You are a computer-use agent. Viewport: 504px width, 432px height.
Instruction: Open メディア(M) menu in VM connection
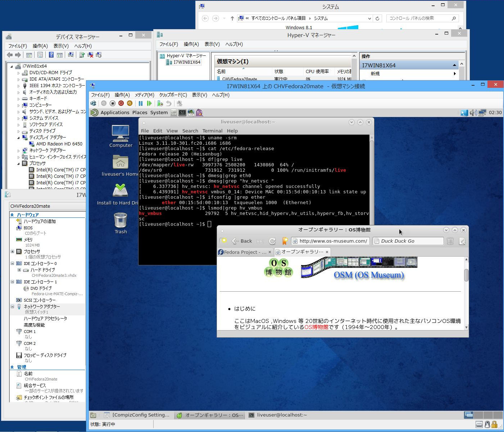click(x=144, y=95)
